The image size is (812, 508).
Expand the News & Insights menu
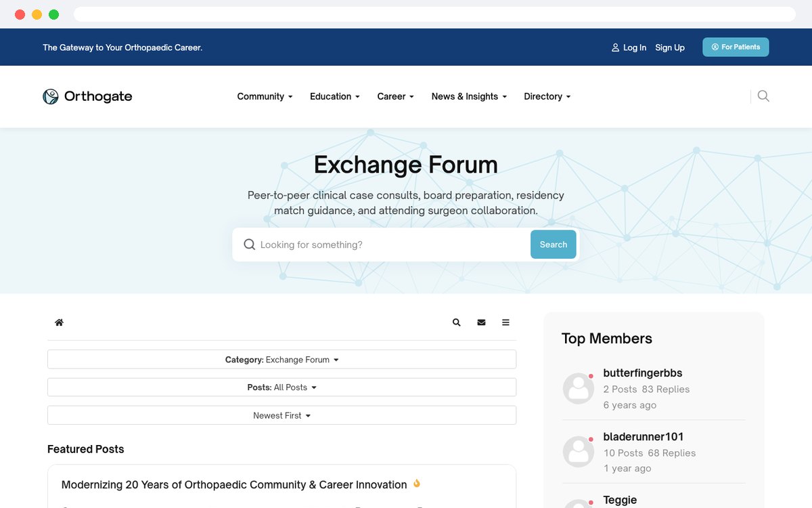469,96
